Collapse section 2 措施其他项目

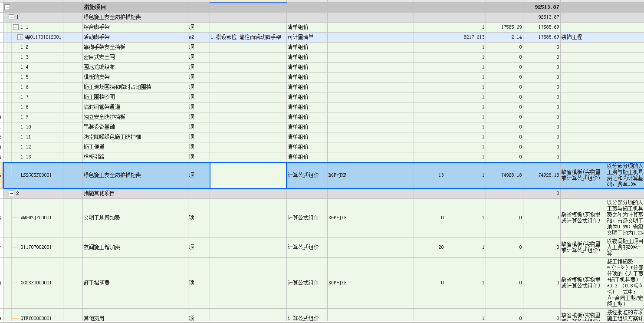[12, 194]
